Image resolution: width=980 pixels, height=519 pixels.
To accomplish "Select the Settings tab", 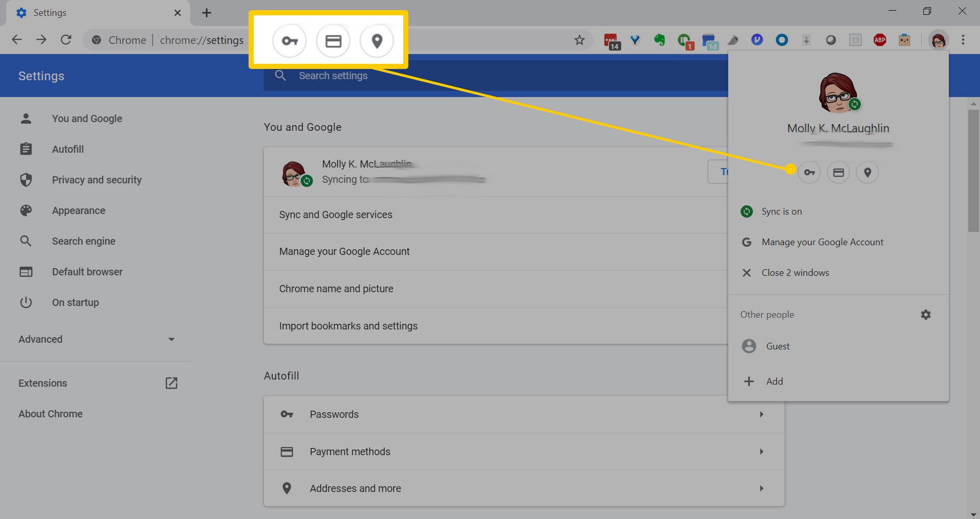I will 97,13.
